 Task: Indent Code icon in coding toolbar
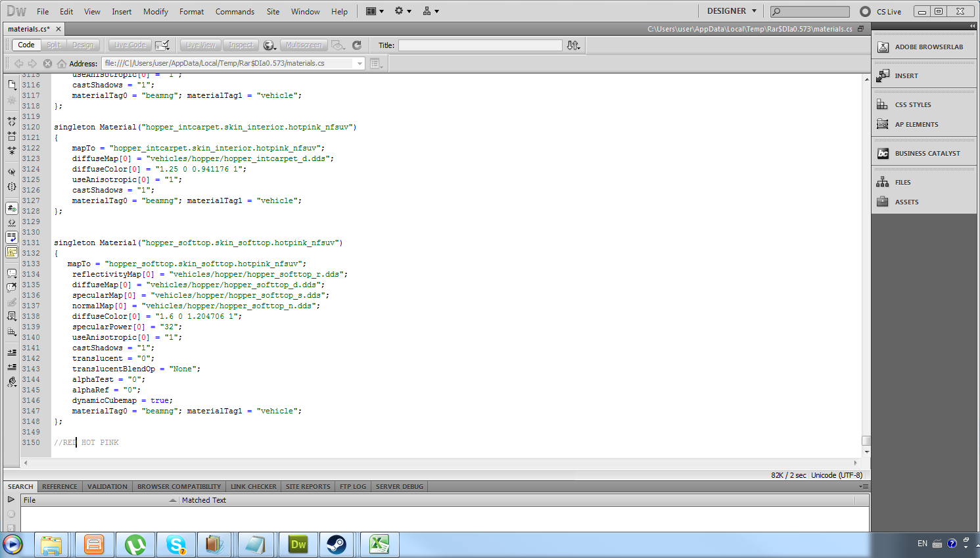click(12, 352)
